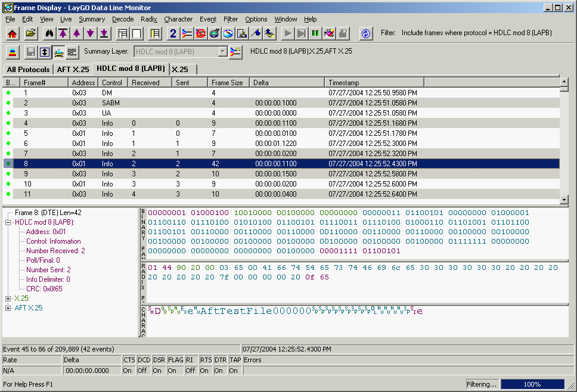Click the yellow column pane icon
Viewport: 577px width, 392px height.
[155, 33]
